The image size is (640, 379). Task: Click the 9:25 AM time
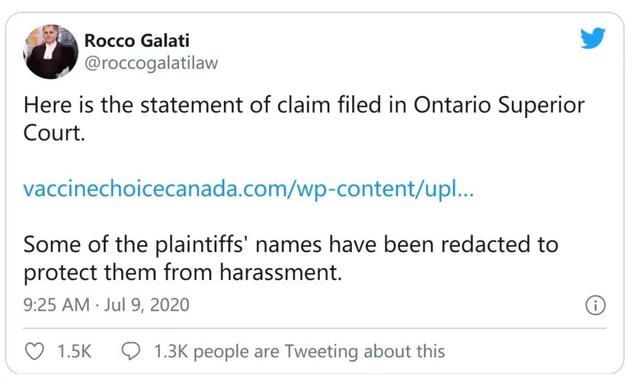click(56, 305)
